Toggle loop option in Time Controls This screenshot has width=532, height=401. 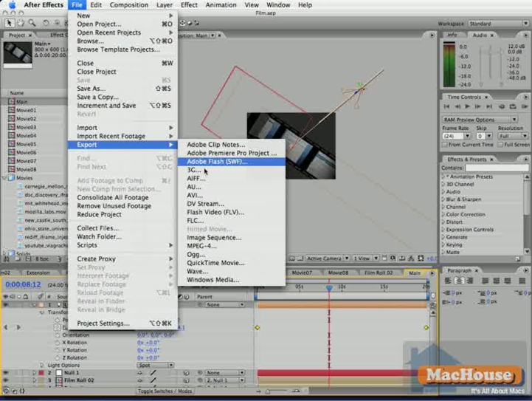tap(513, 106)
